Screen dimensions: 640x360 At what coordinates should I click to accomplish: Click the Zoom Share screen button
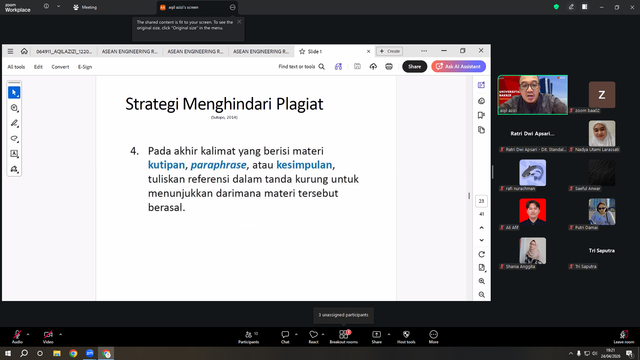pos(376,337)
